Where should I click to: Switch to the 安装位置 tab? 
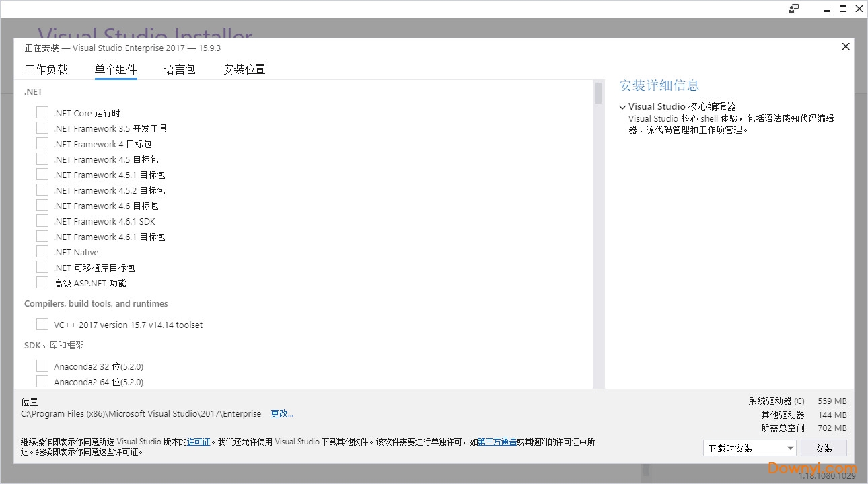tap(244, 69)
